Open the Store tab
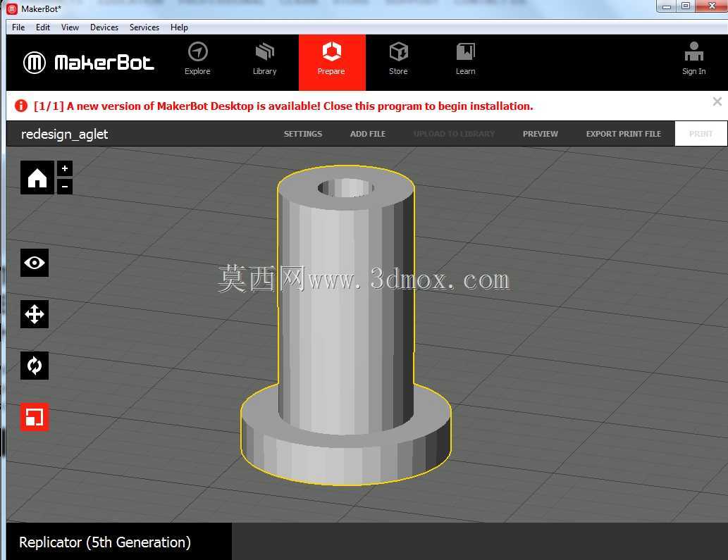This screenshot has height=560, width=728. coord(398,60)
